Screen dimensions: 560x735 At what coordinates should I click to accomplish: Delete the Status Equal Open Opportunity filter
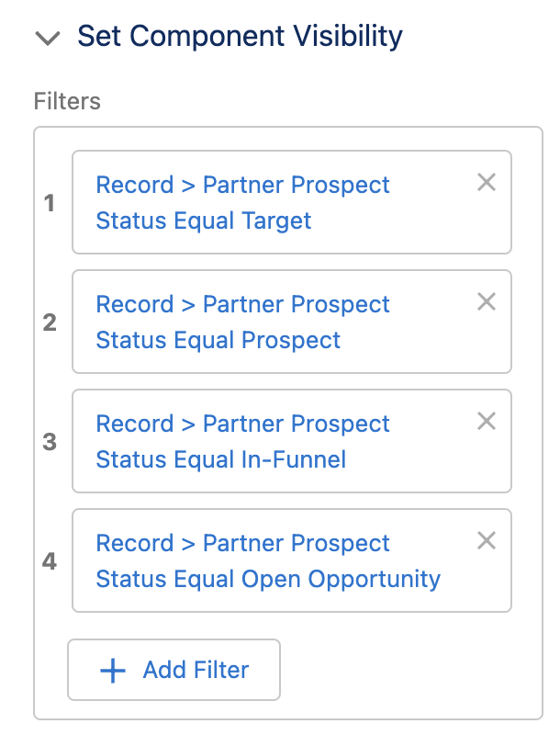coord(487,541)
